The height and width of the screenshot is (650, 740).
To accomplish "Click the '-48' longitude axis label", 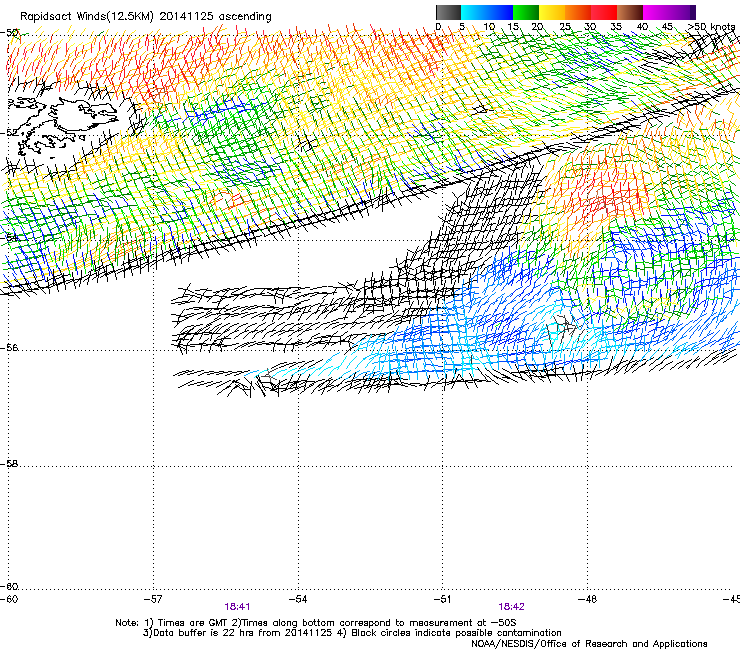I will tap(587, 599).
